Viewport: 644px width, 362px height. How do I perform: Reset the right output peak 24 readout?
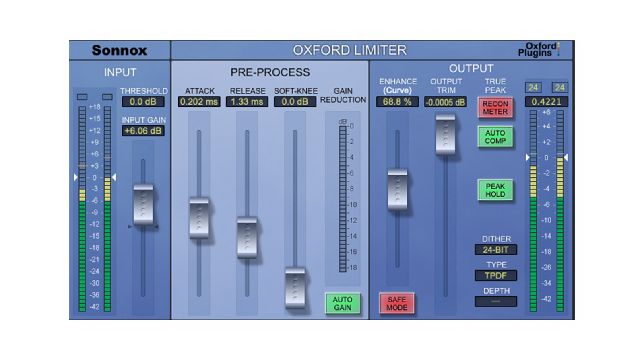[559, 88]
